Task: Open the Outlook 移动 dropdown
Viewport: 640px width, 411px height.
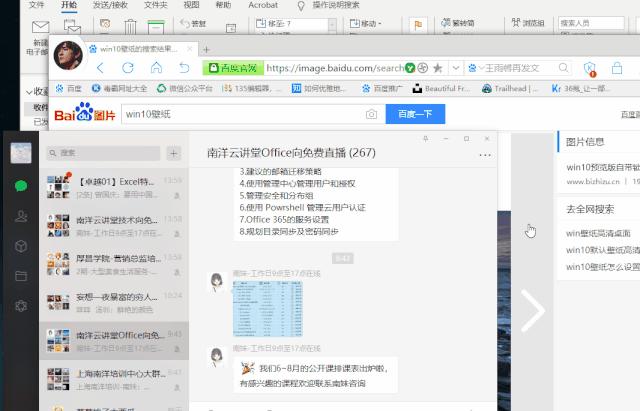Action: coord(366,24)
